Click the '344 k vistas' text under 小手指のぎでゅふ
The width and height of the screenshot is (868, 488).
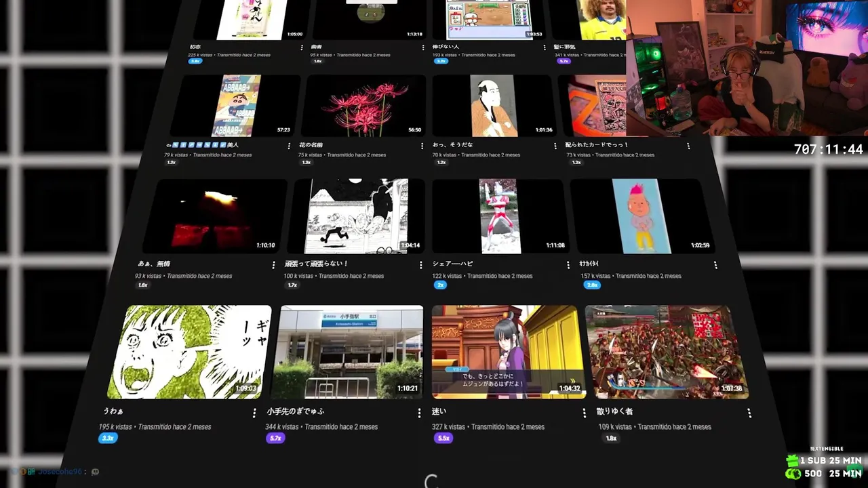point(281,427)
